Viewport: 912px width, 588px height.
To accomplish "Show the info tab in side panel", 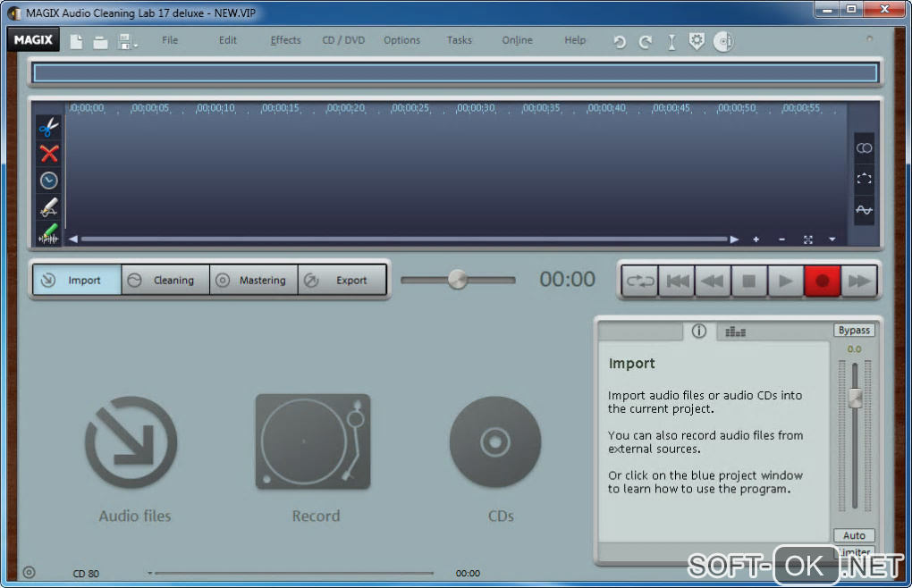I will pos(699,332).
